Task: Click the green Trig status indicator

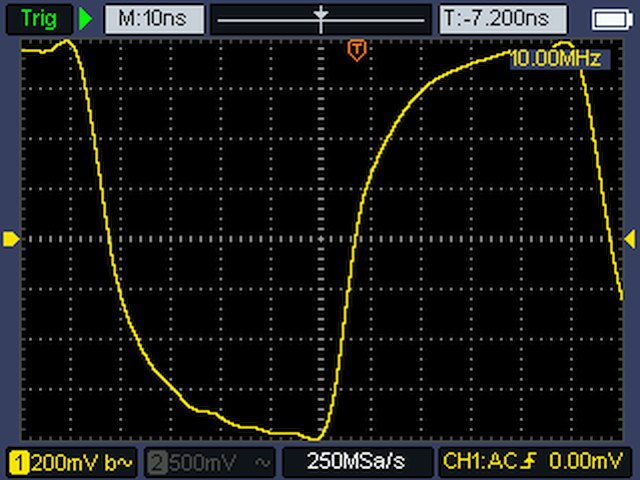Action: pos(39,19)
